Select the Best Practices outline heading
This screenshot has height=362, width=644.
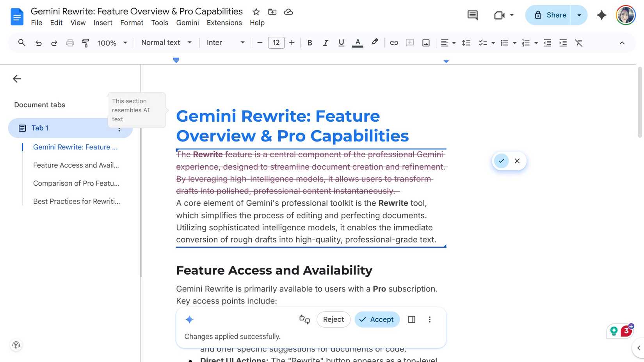point(76,201)
